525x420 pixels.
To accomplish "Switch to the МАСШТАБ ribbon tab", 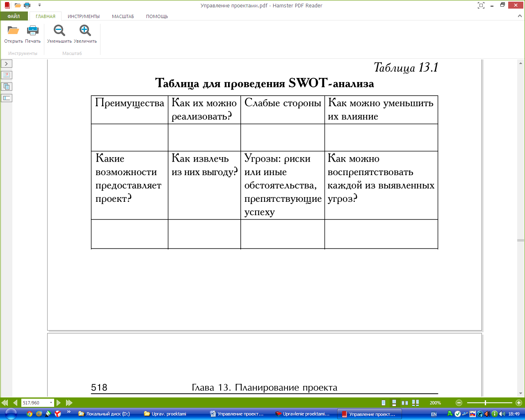I will [123, 16].
